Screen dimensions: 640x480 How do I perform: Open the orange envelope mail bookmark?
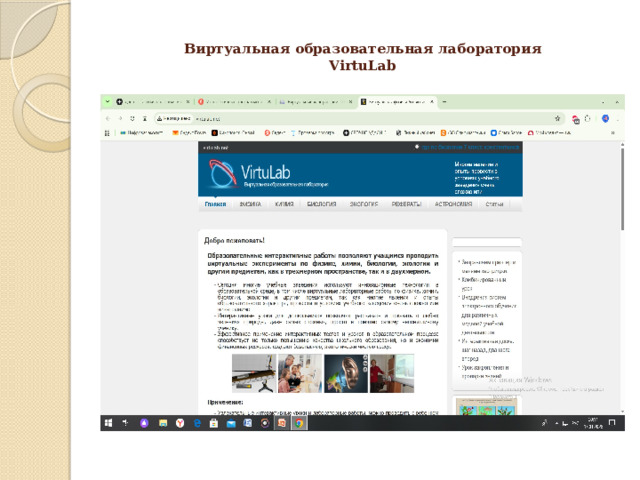pyautogui.click(x=189, y=133)
